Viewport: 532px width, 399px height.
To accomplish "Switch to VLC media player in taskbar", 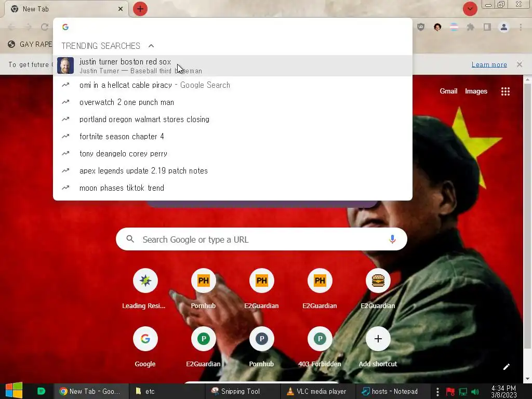I will (x=318, y=391).
